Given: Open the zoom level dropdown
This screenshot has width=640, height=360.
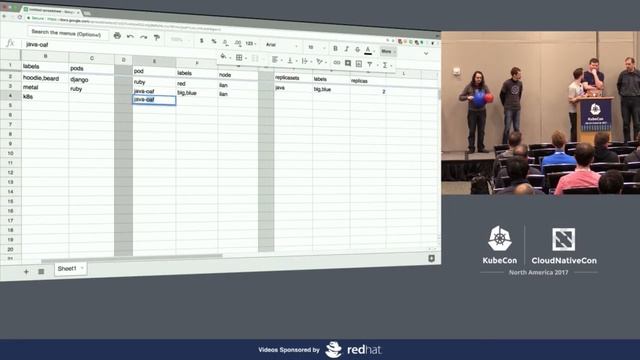Looking at the screenshot, I should click(179, 40).
